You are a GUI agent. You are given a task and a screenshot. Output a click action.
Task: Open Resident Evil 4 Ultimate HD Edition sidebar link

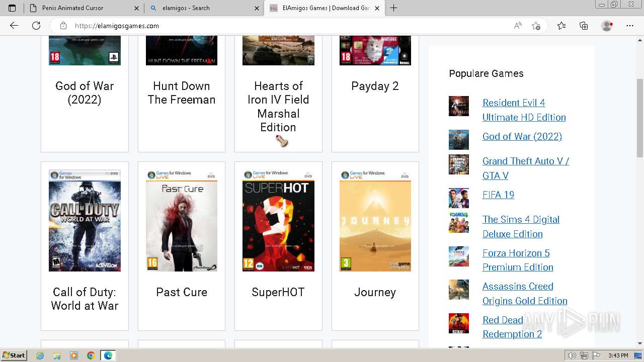pos(524,110)
